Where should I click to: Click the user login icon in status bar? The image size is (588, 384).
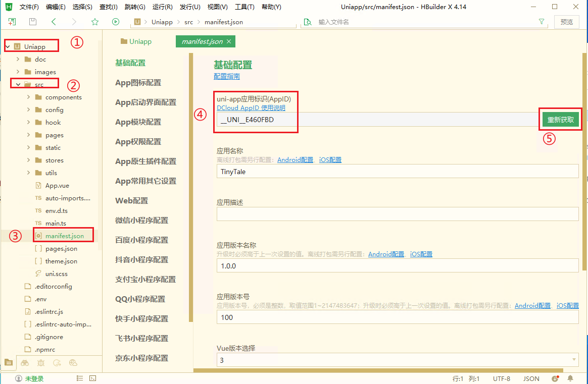[x=18, y=379]
